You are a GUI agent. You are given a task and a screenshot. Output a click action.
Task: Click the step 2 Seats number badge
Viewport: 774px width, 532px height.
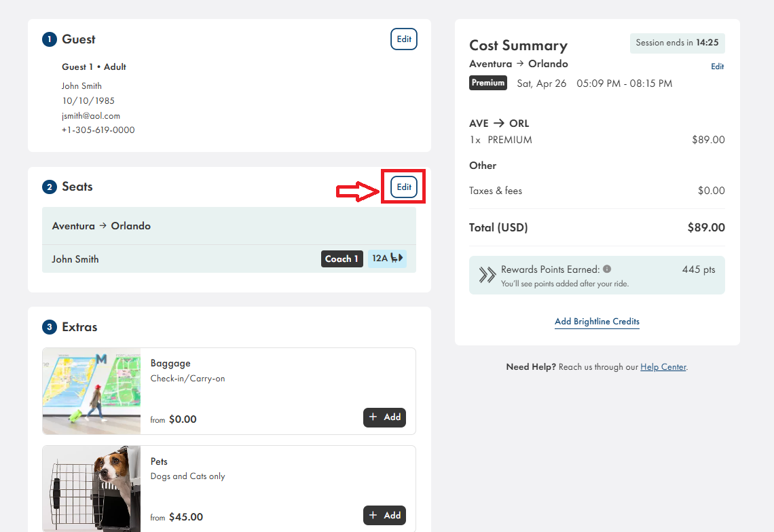49,187
